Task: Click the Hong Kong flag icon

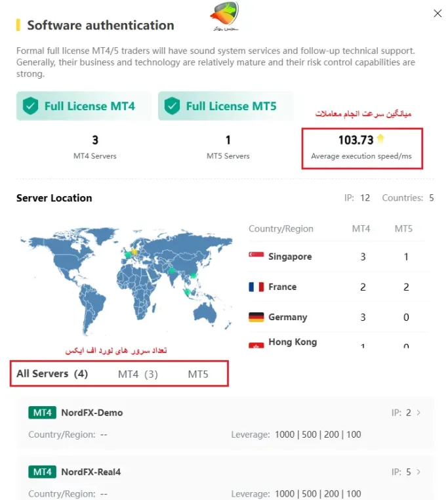Action: point(256,345)
